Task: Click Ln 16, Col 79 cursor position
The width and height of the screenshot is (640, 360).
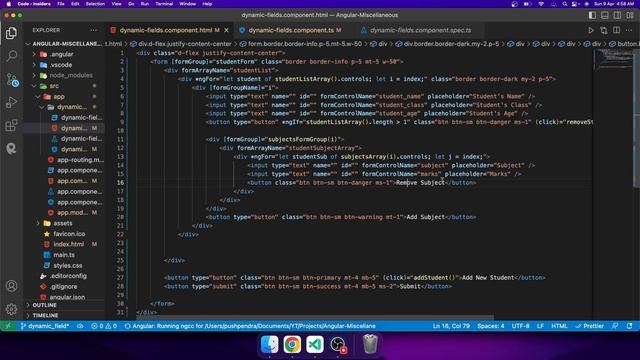Action: pyautogui.click(x=451, y=326)
